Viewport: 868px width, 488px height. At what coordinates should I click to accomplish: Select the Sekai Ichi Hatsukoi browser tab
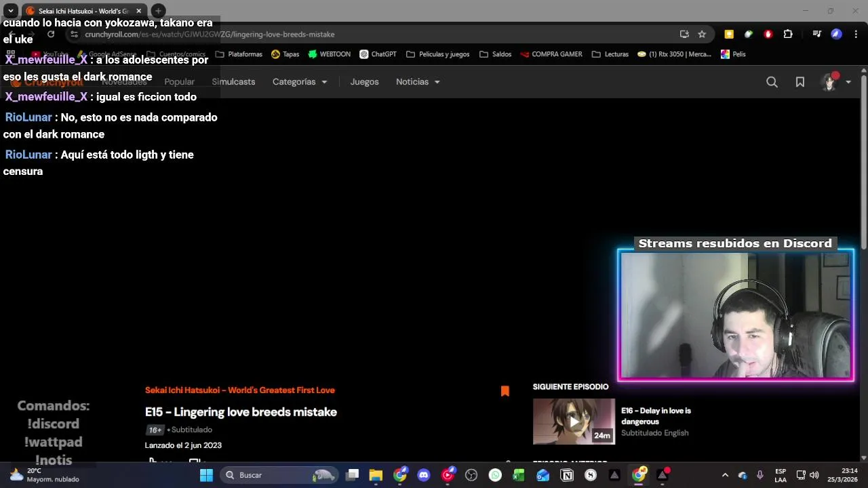[x=83, y=11]
